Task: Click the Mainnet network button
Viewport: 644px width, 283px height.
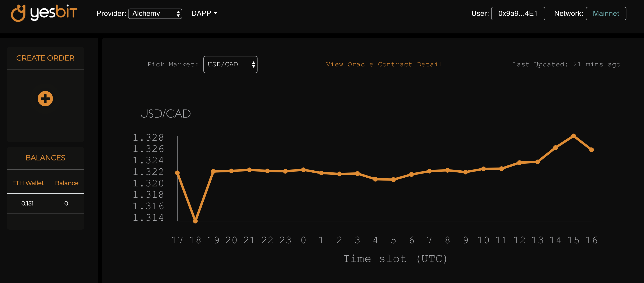Action: point(606,14)
